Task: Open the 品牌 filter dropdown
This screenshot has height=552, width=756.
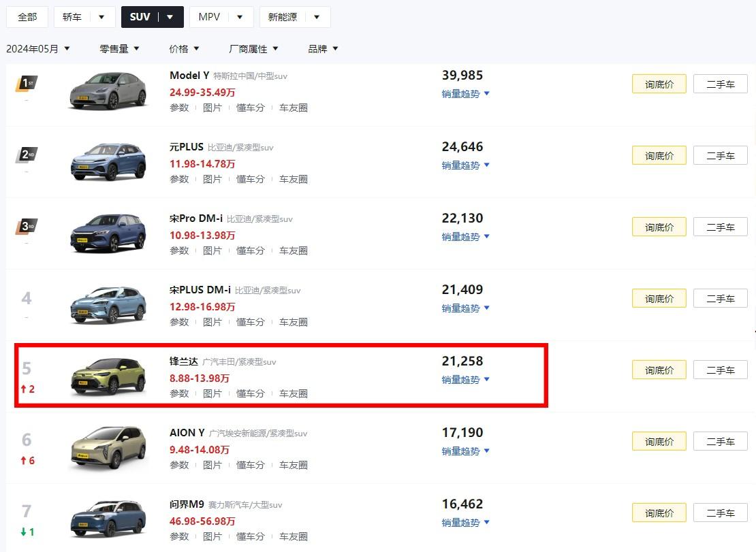Action: tap(323, 48)
